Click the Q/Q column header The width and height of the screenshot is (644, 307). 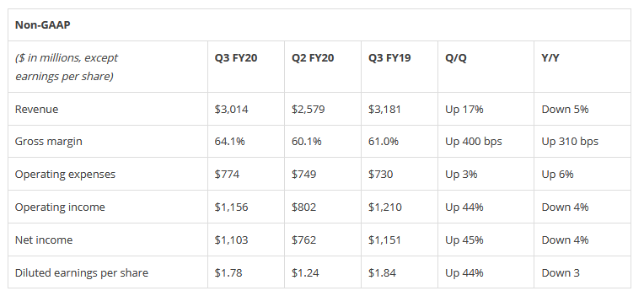coord(456,58)
